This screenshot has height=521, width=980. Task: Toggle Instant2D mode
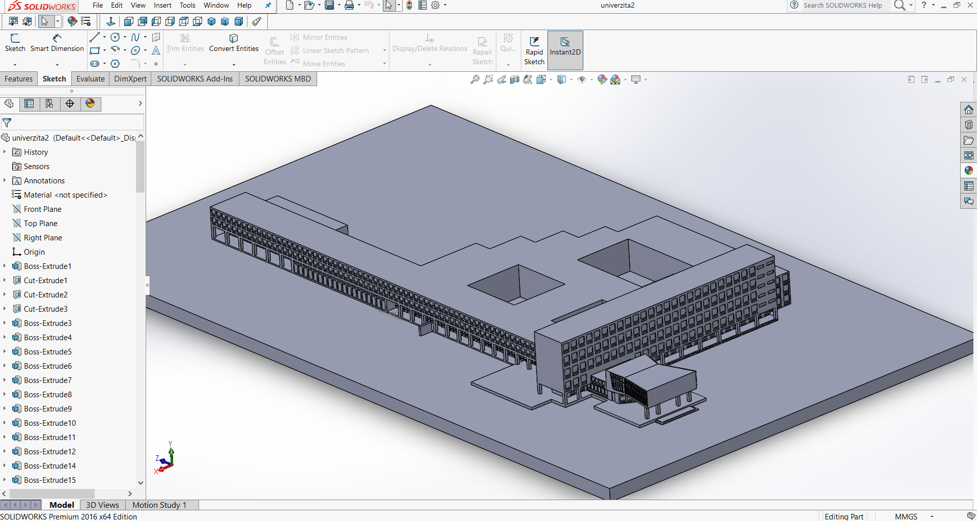(565, 50)
